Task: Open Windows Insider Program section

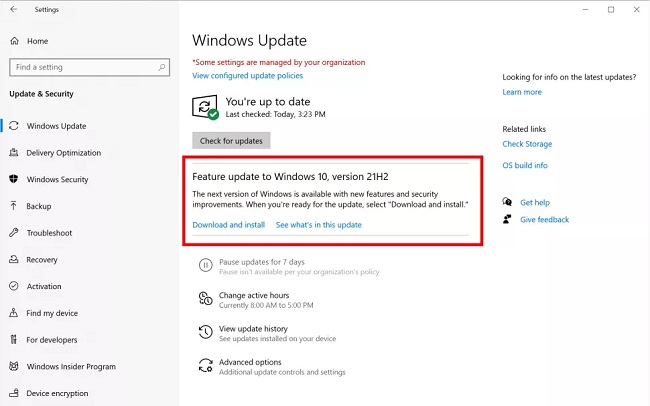Action: tap(71, 367)
